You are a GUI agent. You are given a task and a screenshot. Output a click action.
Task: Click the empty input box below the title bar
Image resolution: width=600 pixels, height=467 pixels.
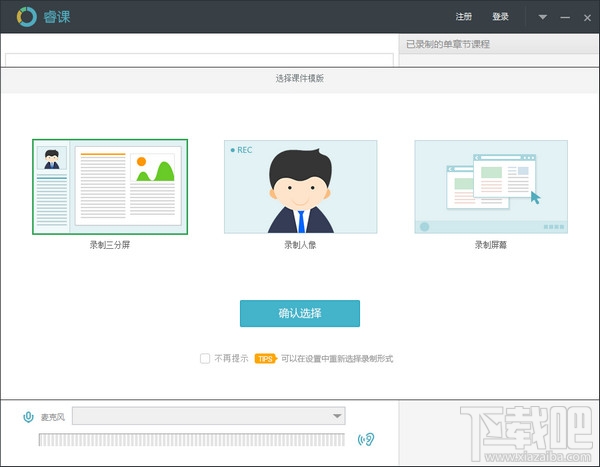pyautogui.click(x=199, y=60)
